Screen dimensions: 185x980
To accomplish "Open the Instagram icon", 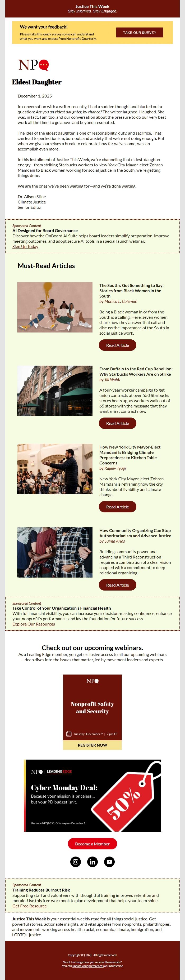I will (x=76, y=862).
